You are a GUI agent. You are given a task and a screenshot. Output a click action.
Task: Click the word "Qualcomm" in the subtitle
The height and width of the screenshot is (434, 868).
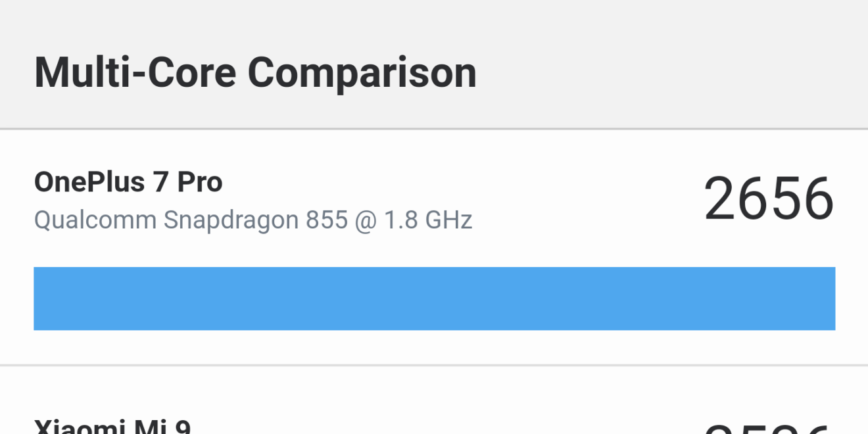tap(95, 220)
